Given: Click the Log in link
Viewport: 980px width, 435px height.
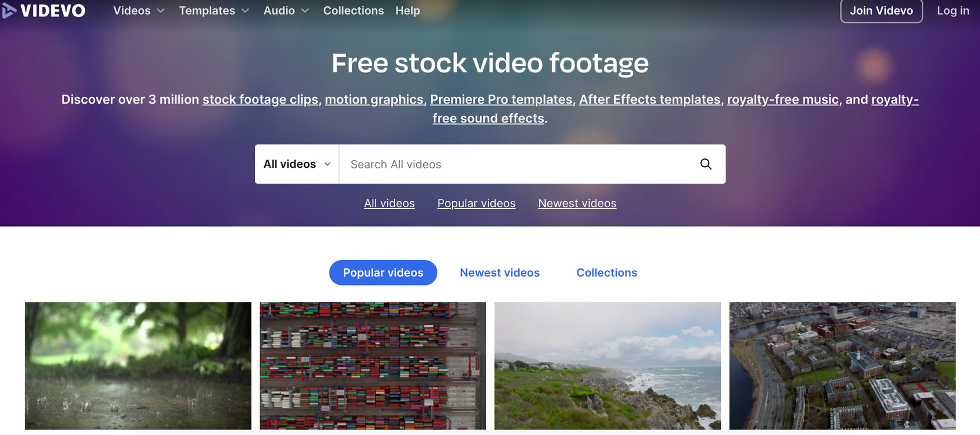Looking at the screenshot, I should click(x=953, y=11).
